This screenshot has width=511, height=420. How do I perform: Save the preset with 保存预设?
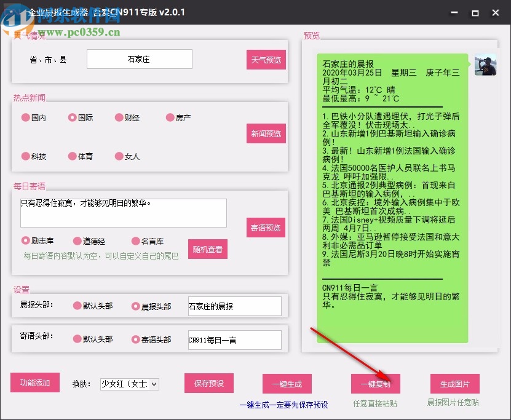pos(208,382)
